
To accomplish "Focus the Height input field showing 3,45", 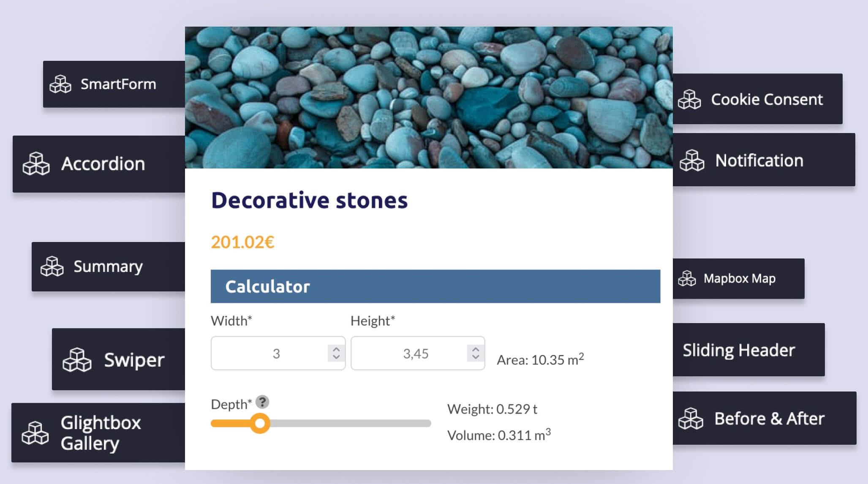I will (417, 353).
